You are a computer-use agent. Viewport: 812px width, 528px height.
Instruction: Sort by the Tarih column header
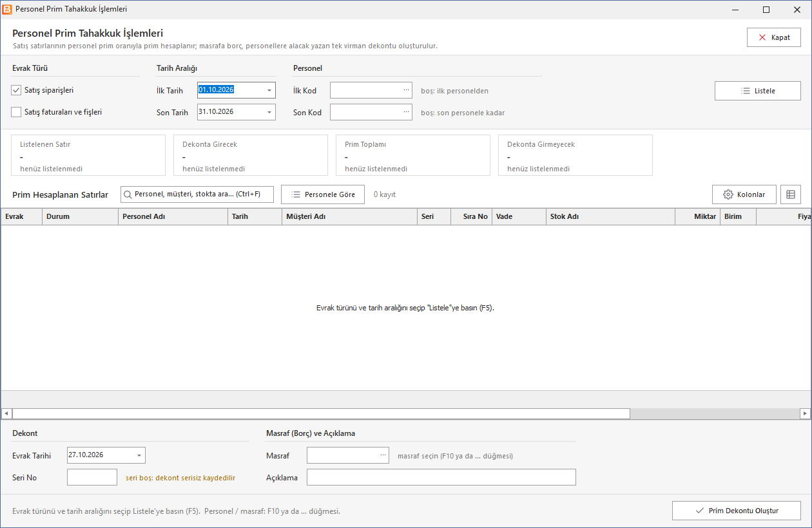tap(255, 216)
